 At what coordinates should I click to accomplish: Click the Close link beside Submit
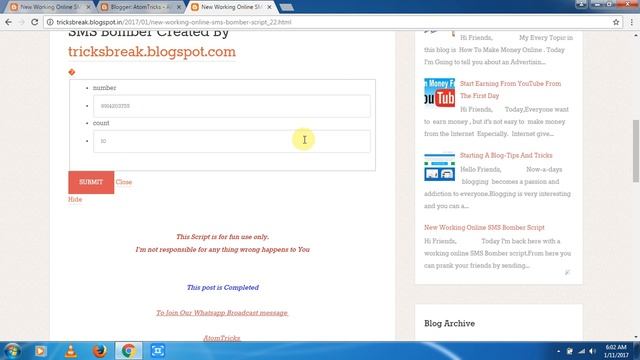(124, 182)
